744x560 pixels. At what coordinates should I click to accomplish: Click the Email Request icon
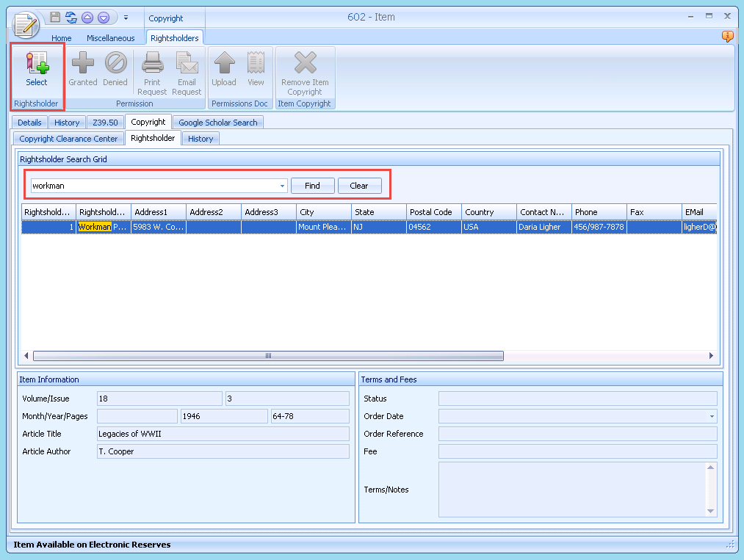(x=187, y=71)
